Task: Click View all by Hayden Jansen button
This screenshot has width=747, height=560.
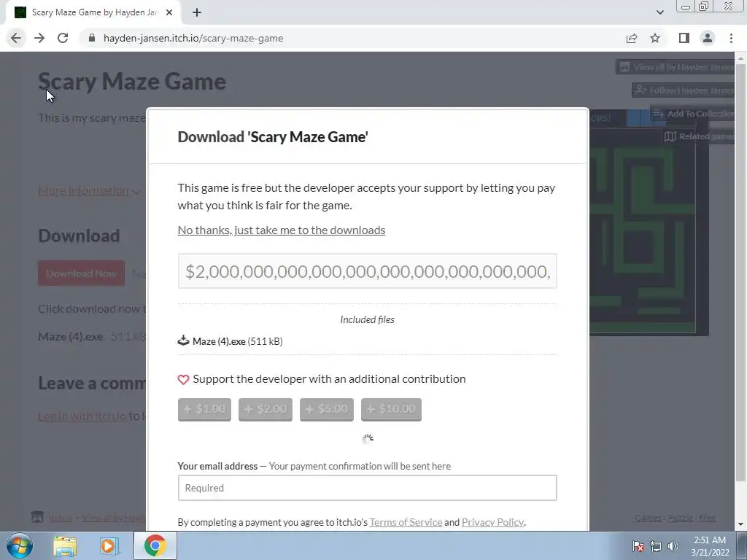Action: pos(676,67)
